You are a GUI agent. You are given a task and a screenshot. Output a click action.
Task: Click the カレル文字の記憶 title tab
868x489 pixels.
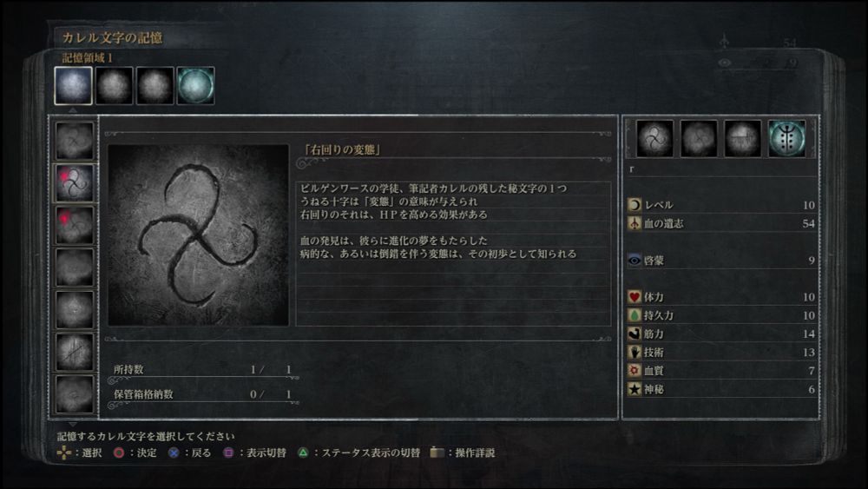point(112,37)
